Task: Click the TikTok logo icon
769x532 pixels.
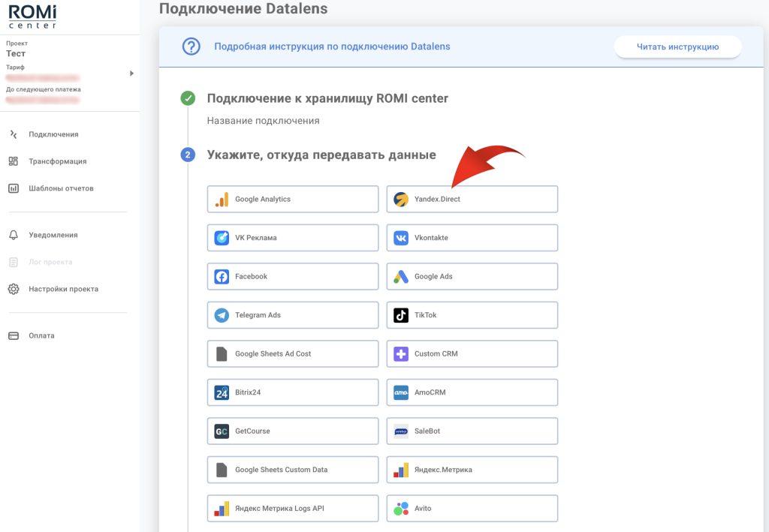Action: tap(401, 315)
